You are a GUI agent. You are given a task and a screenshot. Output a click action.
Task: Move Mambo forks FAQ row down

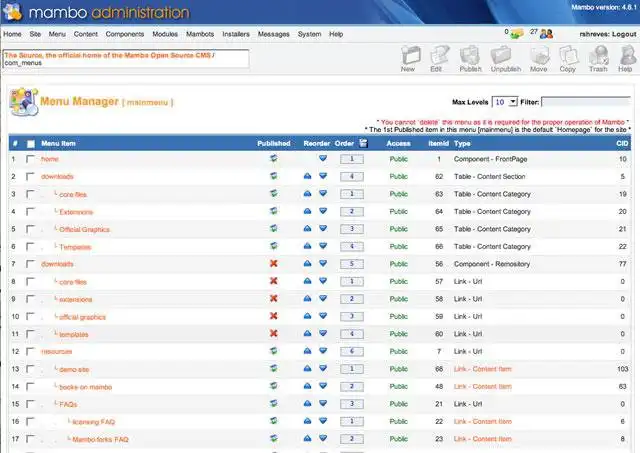323,439
